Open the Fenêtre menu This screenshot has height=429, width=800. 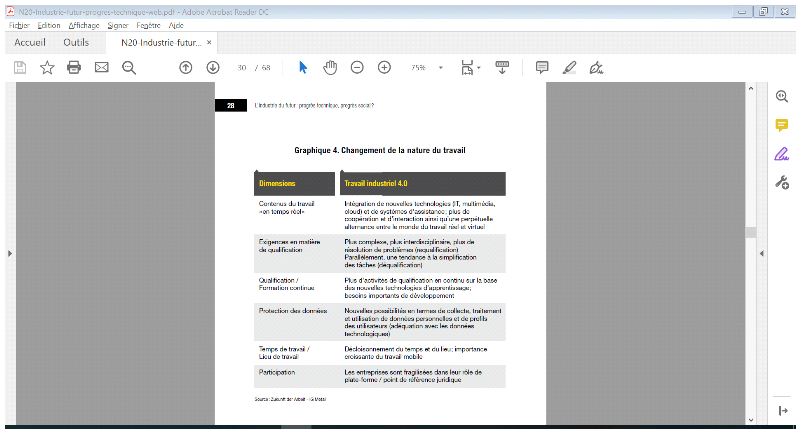point(148,25)
